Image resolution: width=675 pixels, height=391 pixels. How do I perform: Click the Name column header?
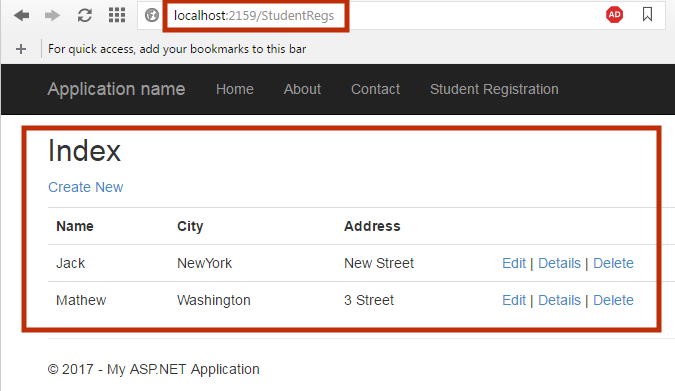(75, 226)
